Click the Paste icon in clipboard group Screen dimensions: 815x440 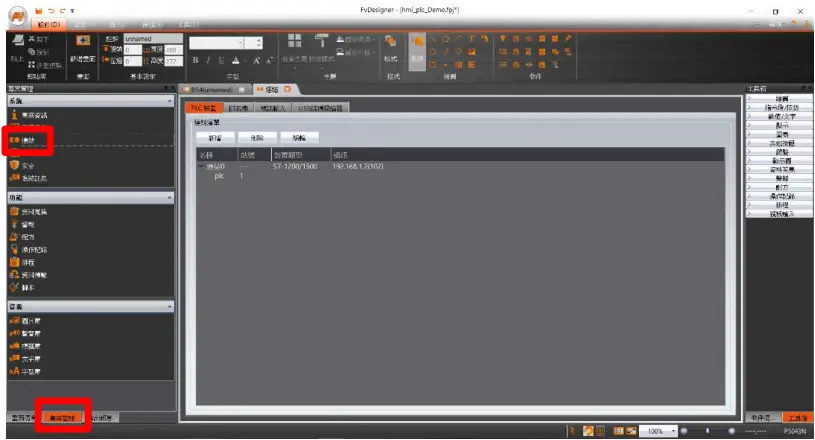click(18, 40)
